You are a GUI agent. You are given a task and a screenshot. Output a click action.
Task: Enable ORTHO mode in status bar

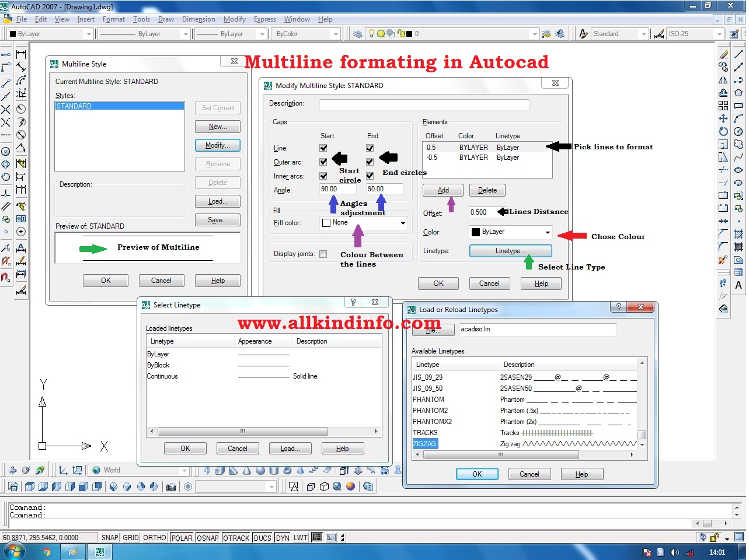coord(154,537)
